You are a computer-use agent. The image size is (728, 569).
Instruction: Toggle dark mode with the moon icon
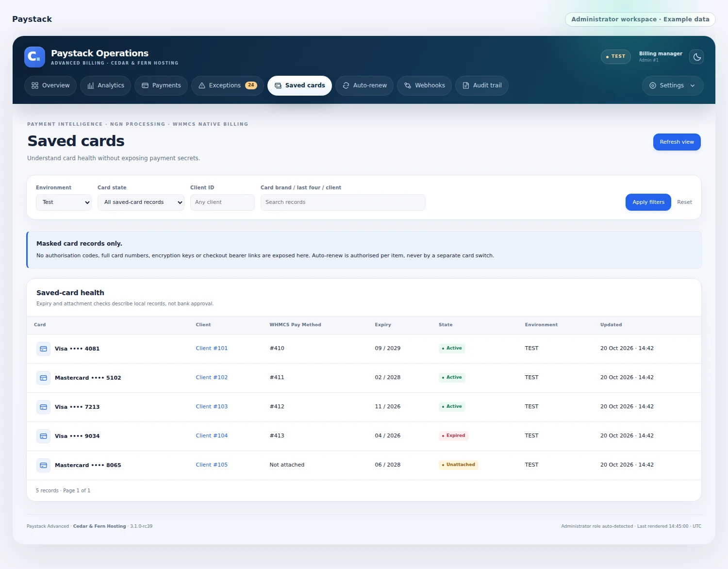(x=696, y=57)
